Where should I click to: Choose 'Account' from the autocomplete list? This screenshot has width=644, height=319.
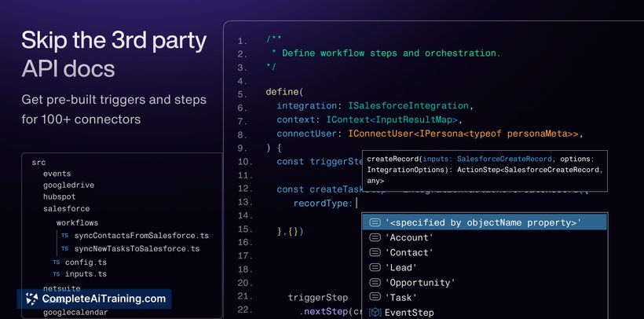click(x=485, y=237)
